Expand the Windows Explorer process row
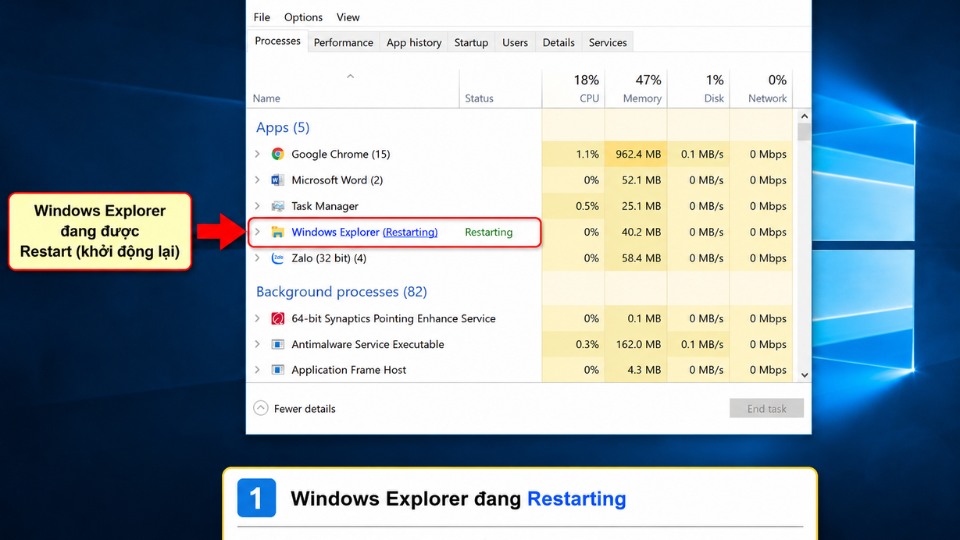960x540 pixels. tap(258, 232)
